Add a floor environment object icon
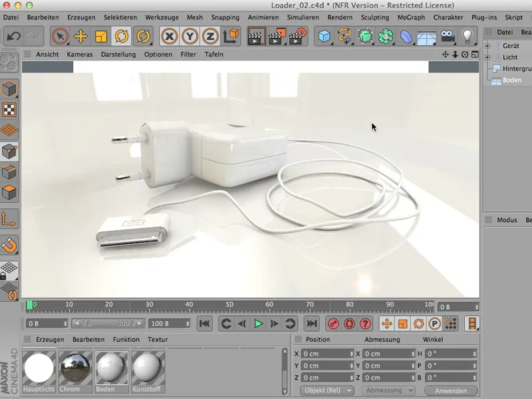The image size is (532, 399). click(426, 36)
